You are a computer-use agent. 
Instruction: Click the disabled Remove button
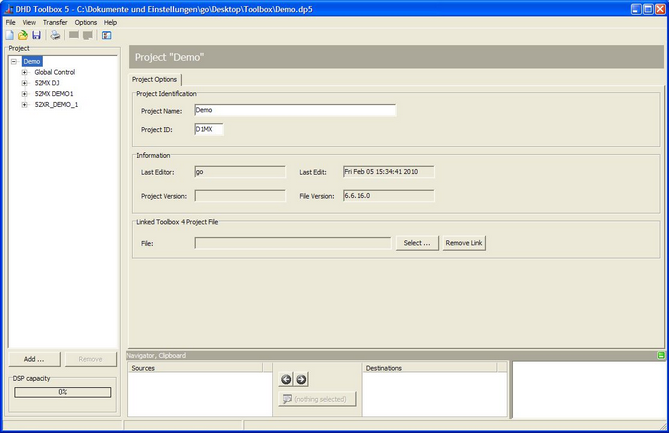pos(90,359)
